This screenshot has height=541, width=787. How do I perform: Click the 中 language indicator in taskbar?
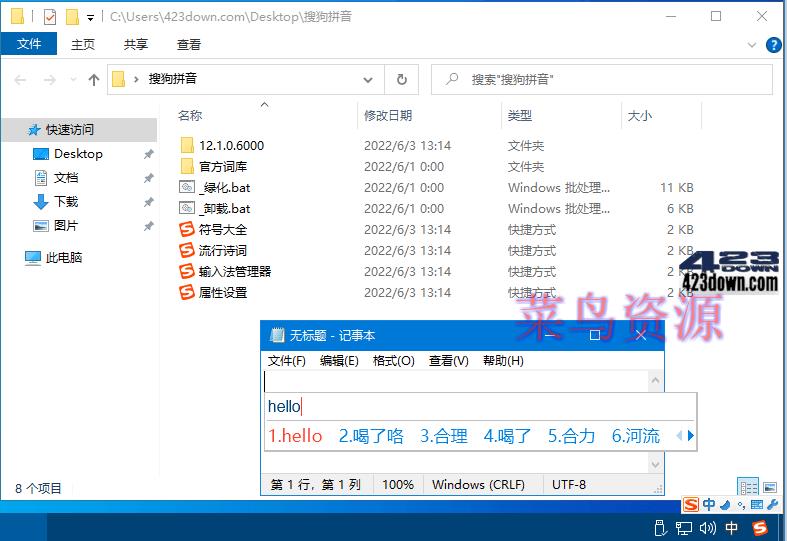point(731,528)
